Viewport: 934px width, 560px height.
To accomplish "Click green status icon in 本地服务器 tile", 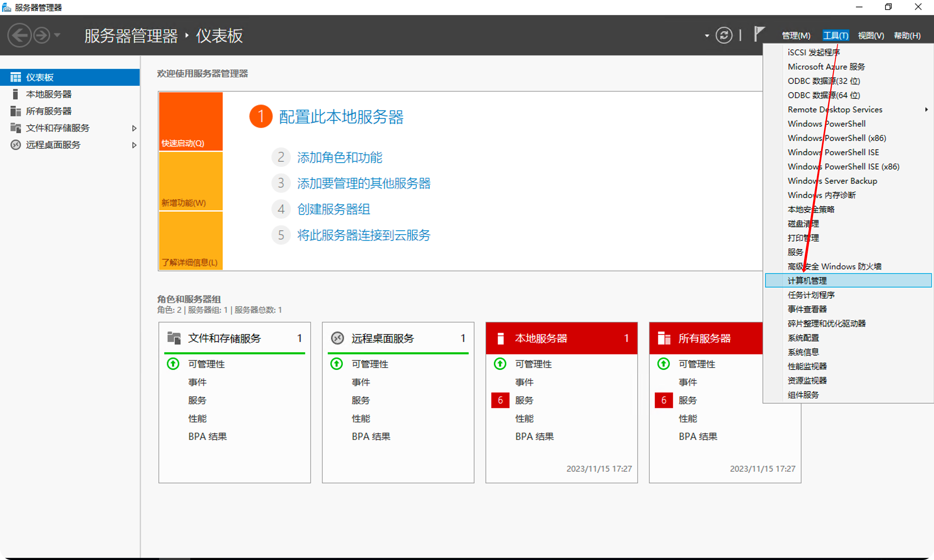I will click(x=500, y=364).
